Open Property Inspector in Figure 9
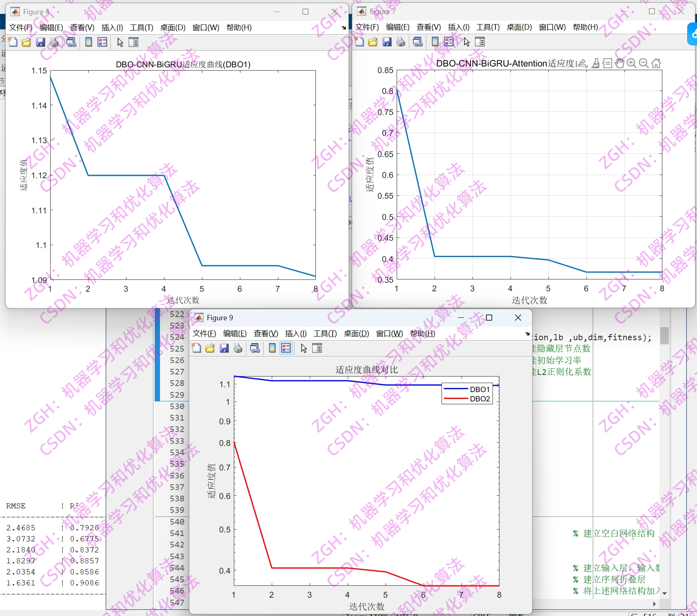This screenshot has width=697, height=616. (x=317, y=348)
